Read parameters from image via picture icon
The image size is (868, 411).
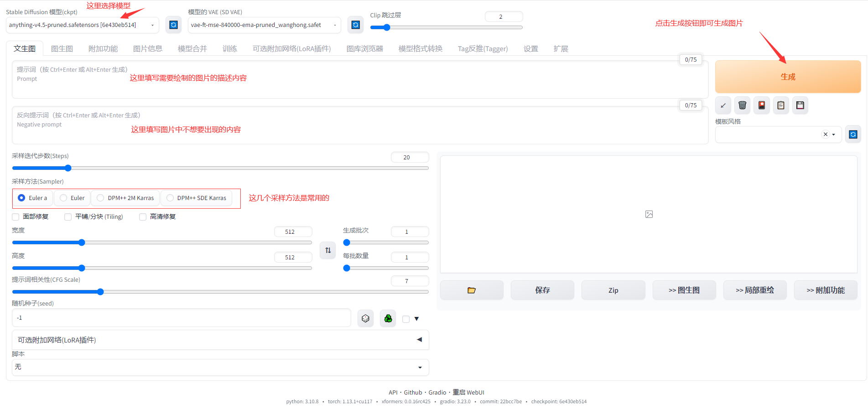click(761, 105)
